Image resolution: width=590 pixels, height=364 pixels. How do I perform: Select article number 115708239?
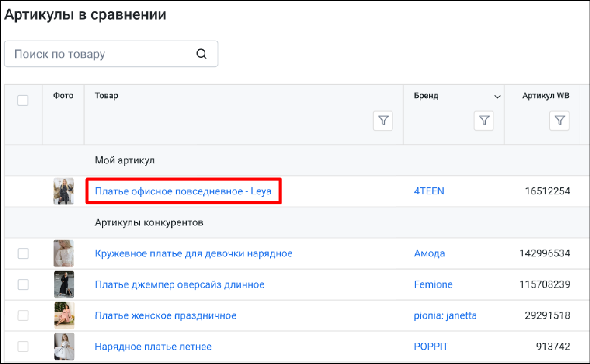click(x=544, y=285)
